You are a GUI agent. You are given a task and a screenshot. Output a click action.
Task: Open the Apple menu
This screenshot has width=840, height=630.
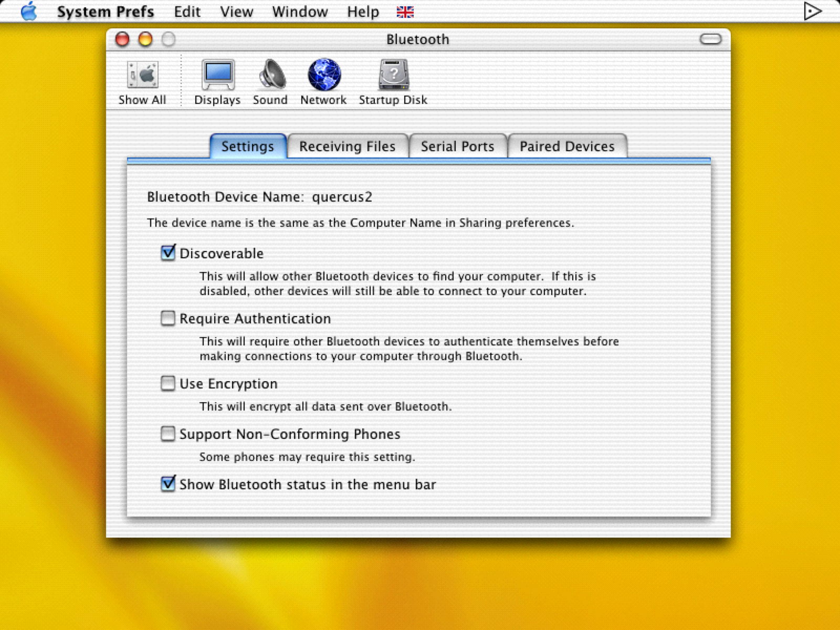tap(29, 12)
